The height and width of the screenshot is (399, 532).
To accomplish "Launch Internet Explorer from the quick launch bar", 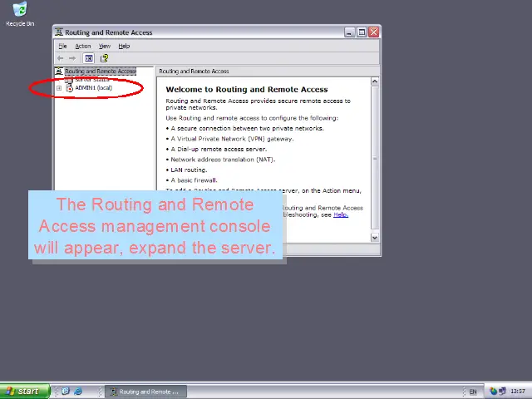I will point(78,392).
